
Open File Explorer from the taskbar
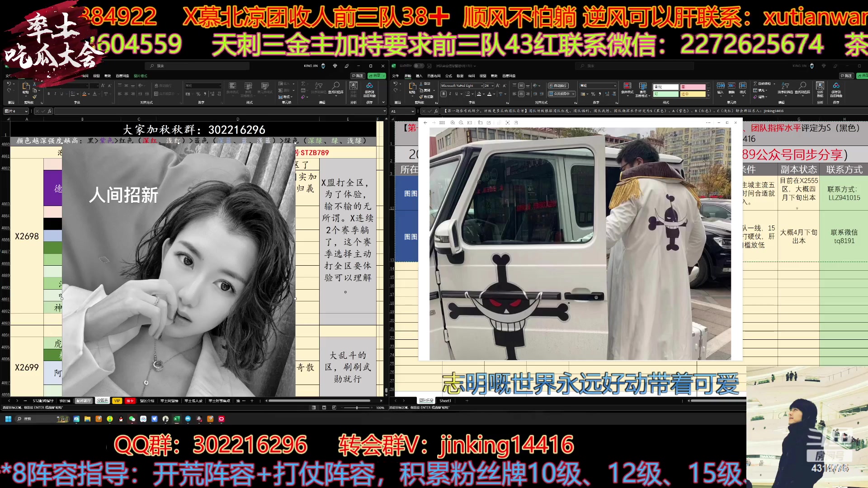point(87,419)
